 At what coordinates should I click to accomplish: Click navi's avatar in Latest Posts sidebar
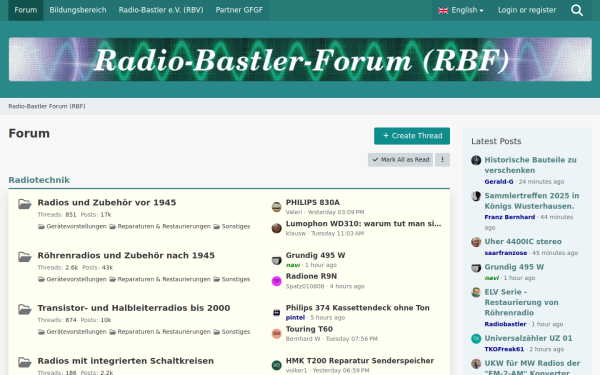[x=476, y=267]
